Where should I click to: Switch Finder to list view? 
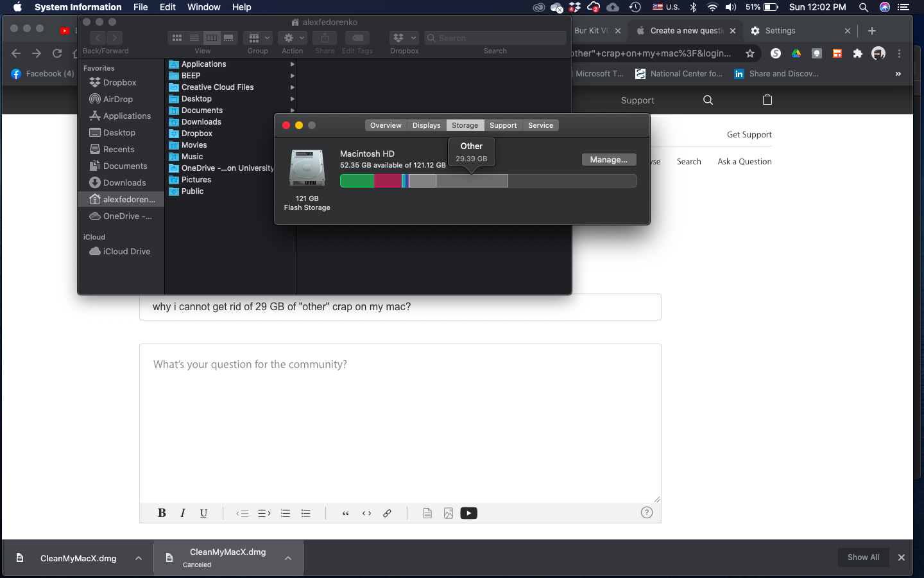[x=194, y=38]
